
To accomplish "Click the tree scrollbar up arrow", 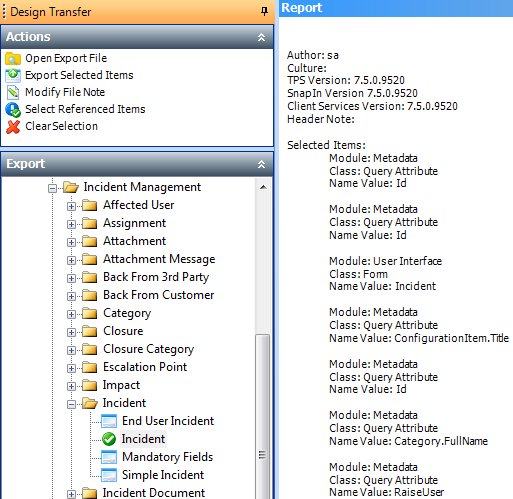I will pos(263,187).
